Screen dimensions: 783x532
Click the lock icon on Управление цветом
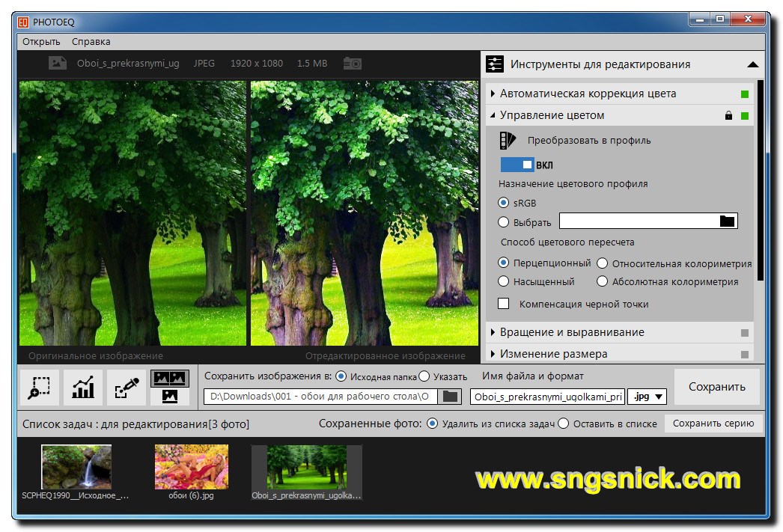tap(728, 116)
